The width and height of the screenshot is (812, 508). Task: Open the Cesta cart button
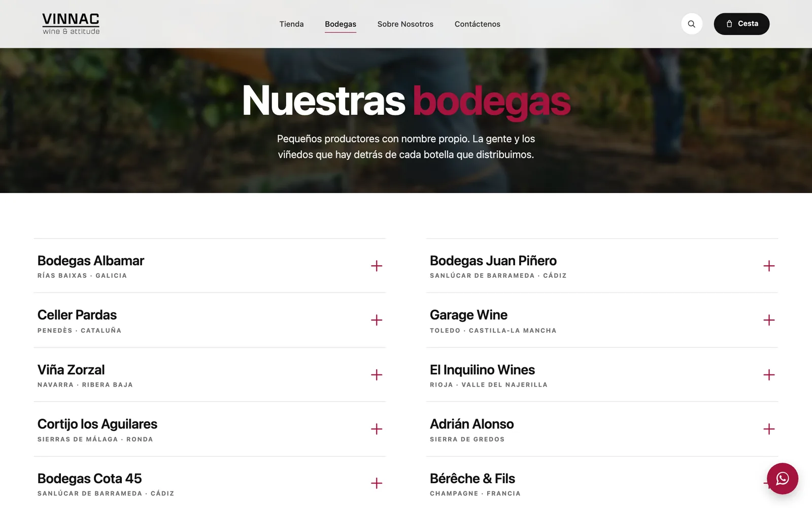point(741,24)
